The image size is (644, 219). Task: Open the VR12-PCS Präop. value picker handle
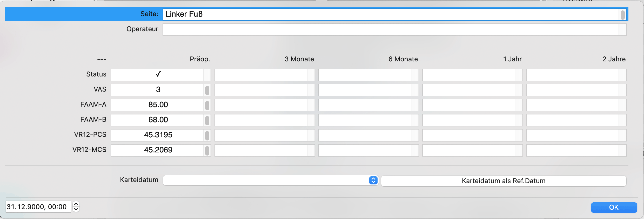pos(207,136)
